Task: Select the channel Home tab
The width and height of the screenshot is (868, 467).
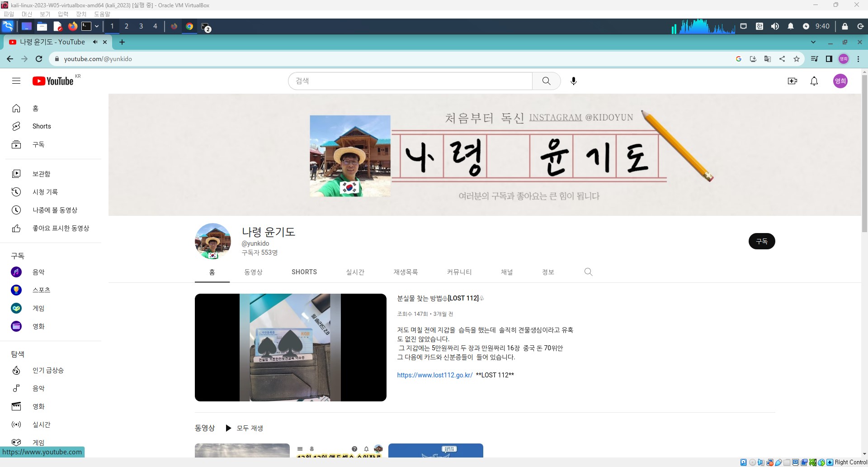Action: (212, 272)
